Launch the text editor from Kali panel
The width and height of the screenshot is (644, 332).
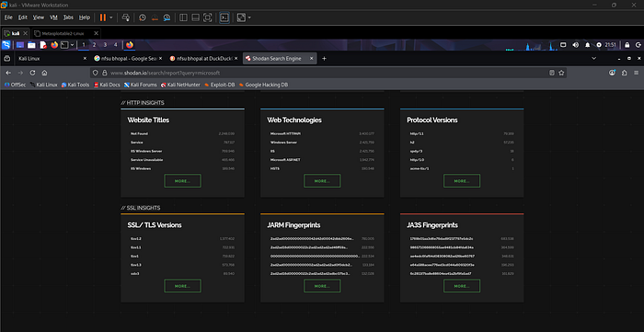pos(43,45)
